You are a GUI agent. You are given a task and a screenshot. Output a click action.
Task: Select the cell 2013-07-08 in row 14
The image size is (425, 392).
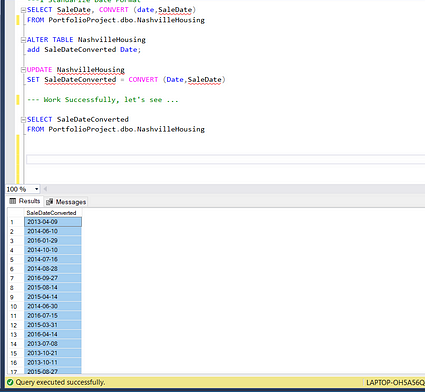click(53, 343)
